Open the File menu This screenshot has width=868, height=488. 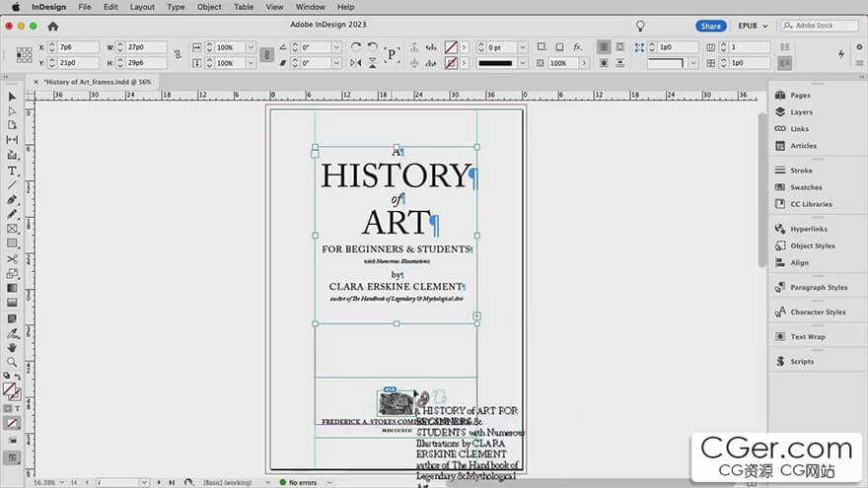tap(85, 7)
